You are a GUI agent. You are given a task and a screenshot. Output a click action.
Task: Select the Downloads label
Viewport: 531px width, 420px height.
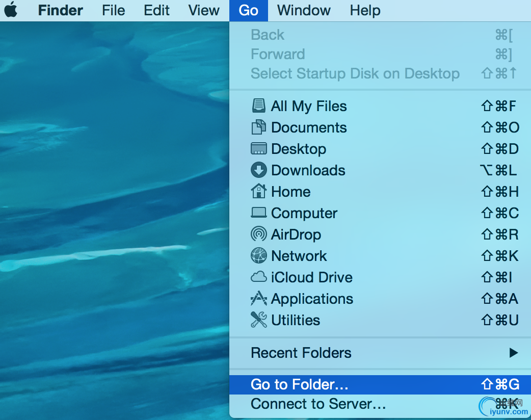coord(308,170)
